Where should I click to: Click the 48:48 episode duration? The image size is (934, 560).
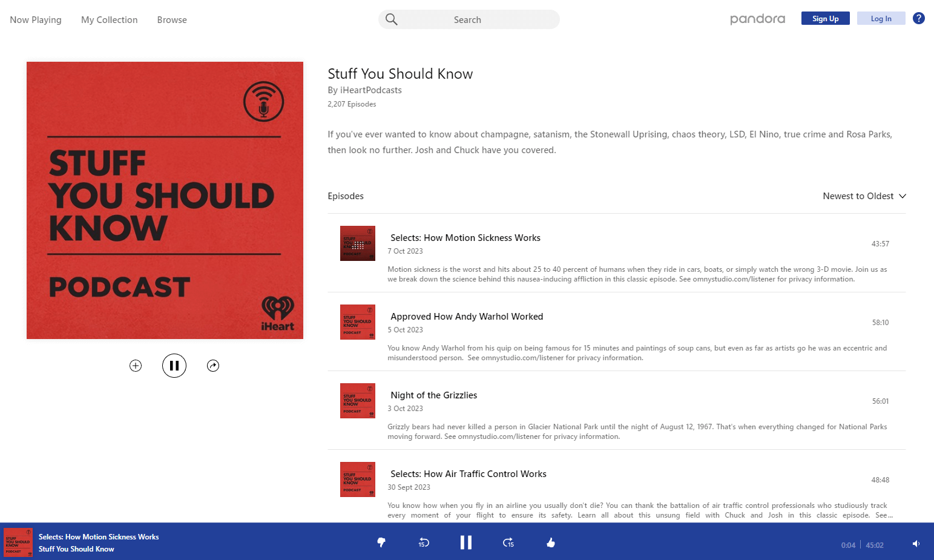click(880, 480)
